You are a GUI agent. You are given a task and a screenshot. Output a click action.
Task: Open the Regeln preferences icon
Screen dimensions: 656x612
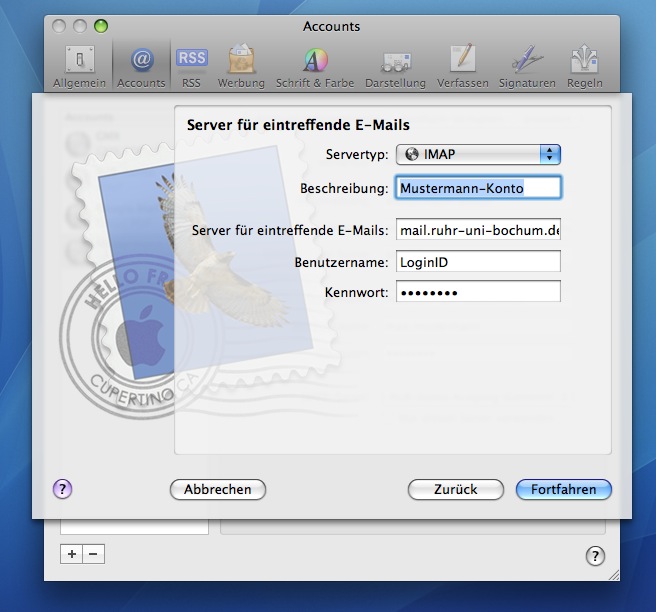[584, 67]
